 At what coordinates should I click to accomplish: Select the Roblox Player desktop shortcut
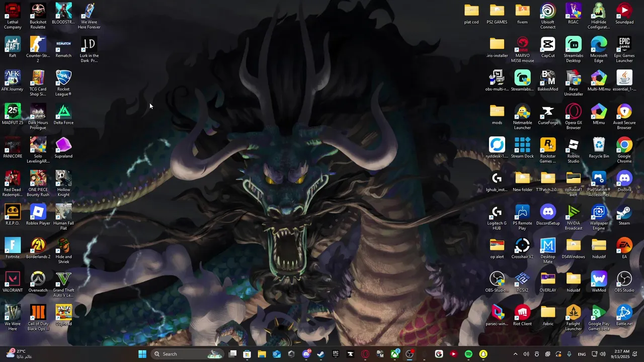point(38,215)
